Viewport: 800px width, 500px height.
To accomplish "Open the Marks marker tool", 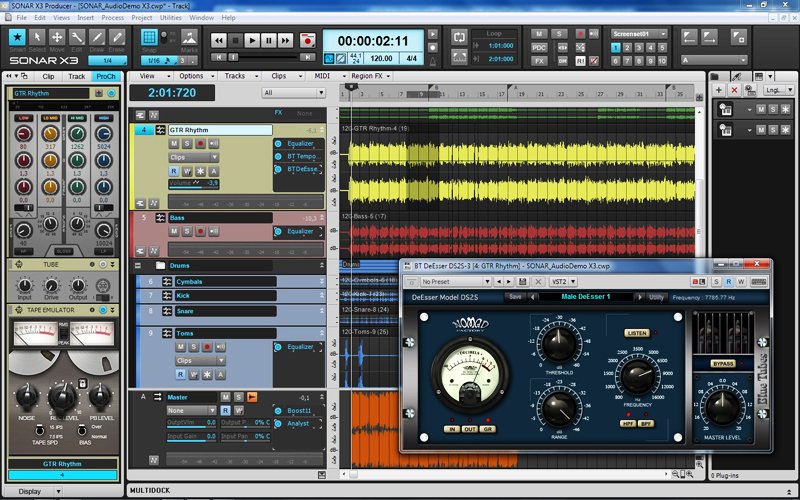I will click(189, 38).
